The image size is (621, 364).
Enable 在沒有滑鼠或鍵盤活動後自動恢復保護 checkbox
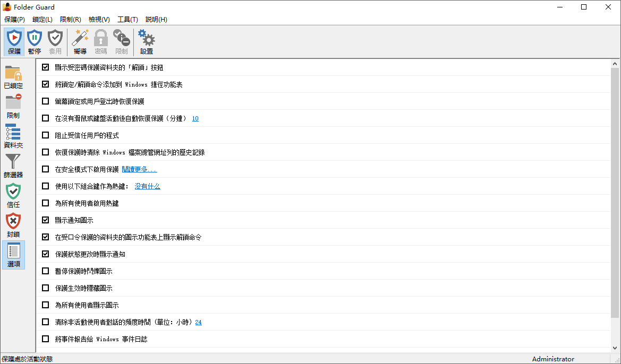(46, 118)
